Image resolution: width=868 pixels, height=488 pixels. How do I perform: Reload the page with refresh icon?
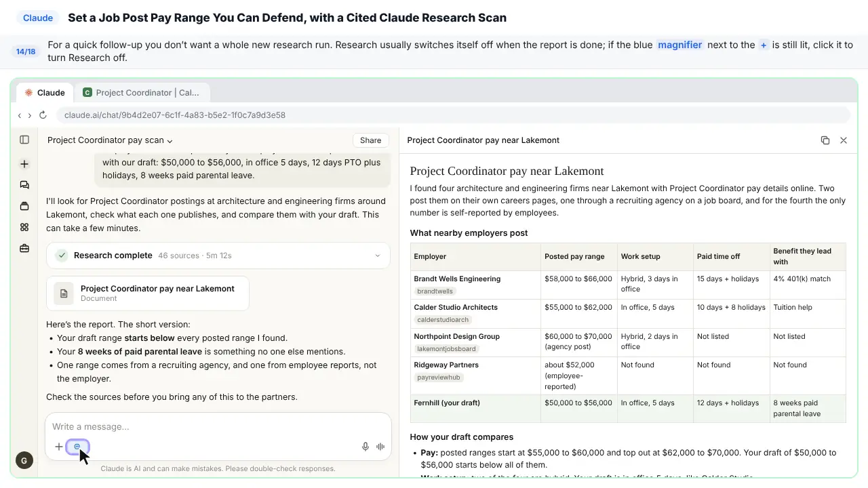click(x=43, y=115)
